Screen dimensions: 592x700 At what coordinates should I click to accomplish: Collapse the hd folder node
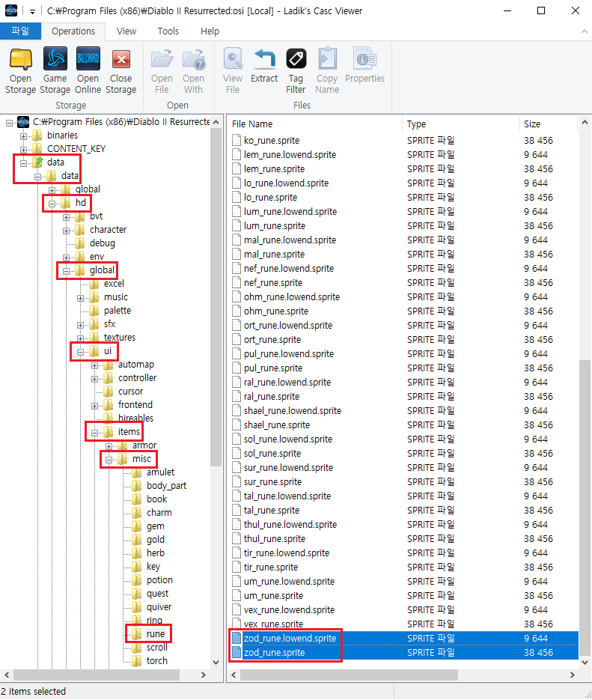tap(52, 204)
